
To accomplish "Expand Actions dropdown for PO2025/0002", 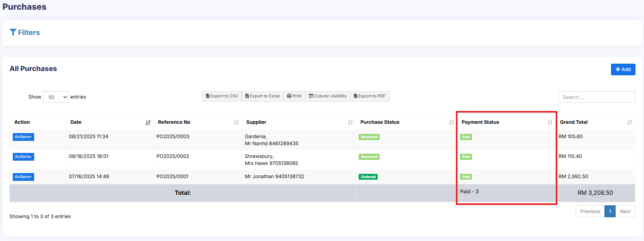I will [x=23, y=157].
